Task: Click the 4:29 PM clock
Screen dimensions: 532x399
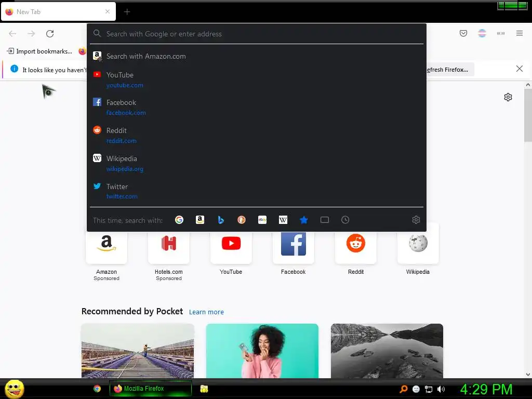Action: pyautogui.click(x=486, y=389)
